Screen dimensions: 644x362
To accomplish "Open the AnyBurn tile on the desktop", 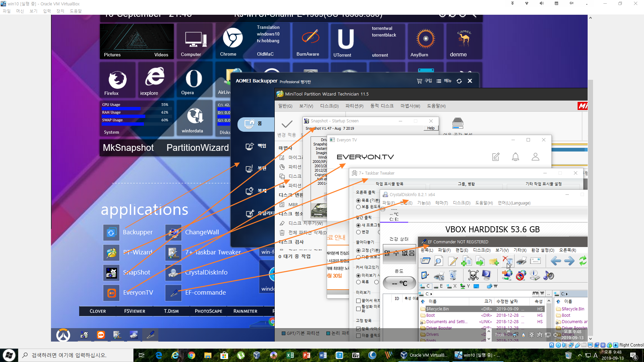I will point(426,41).
